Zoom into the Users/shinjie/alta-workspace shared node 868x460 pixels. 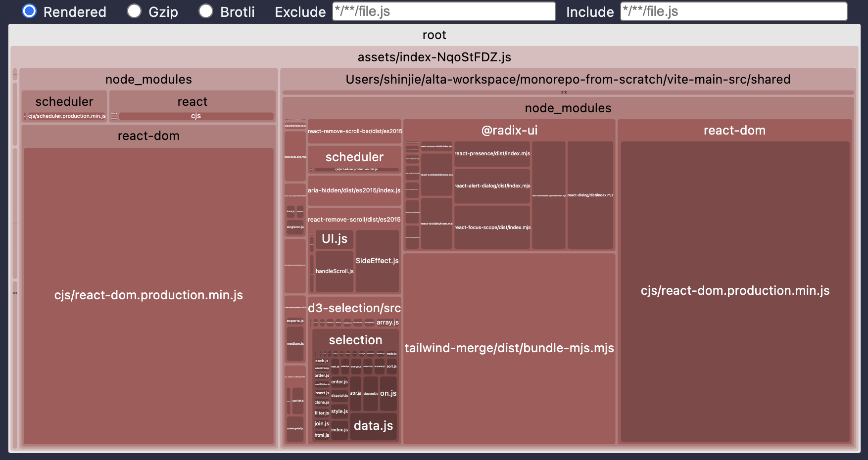(568, 79)
